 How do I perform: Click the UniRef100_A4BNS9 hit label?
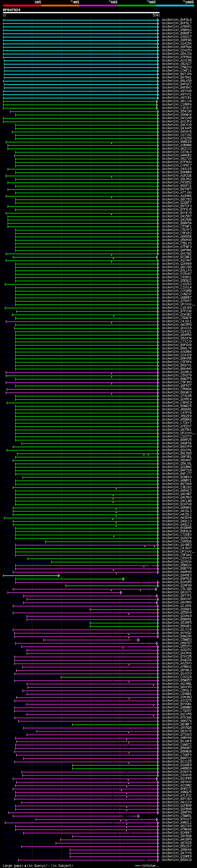click(176, 768)
